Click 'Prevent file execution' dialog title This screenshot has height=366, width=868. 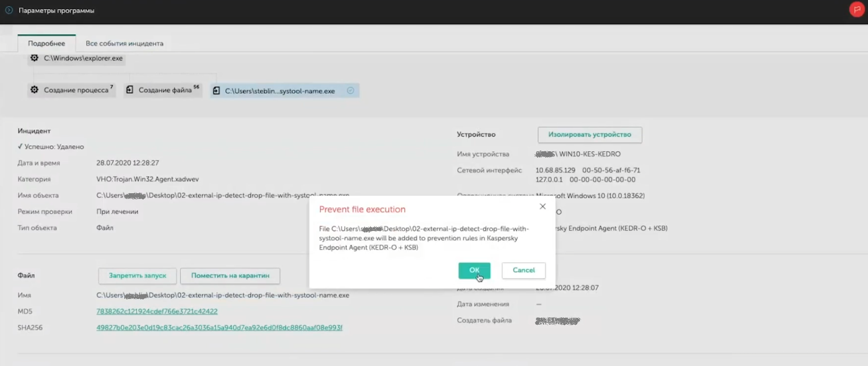362,209
